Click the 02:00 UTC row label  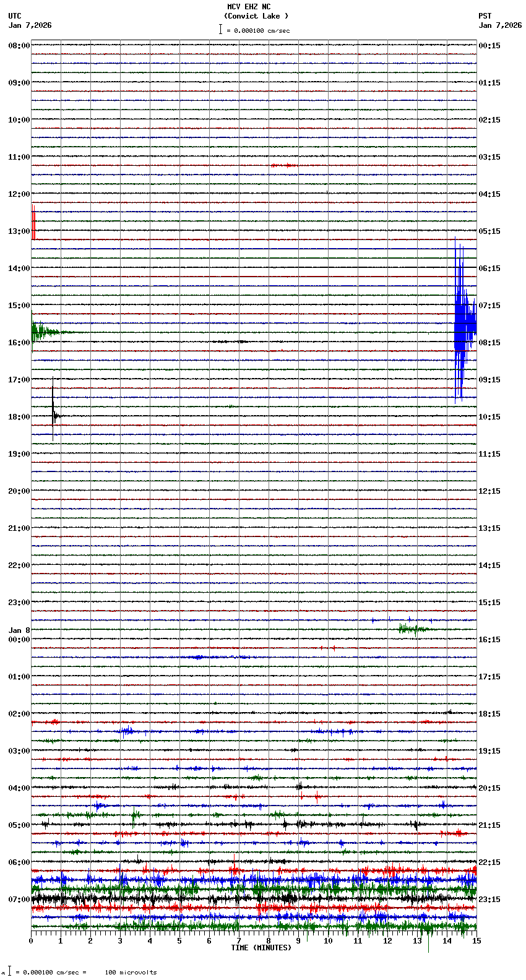click(x=19, y=714)
